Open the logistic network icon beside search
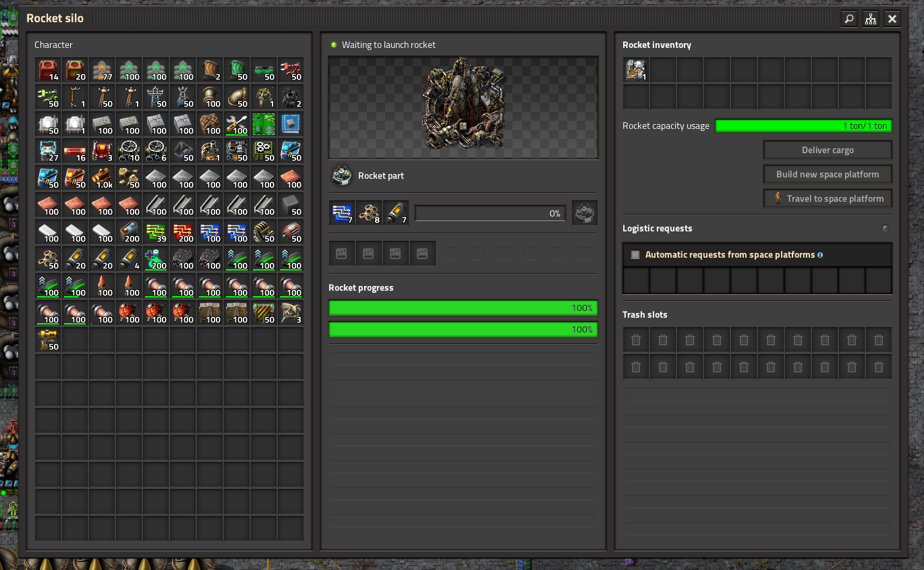Viewport: 924px width, 570px height. click(x=871, y=19)
